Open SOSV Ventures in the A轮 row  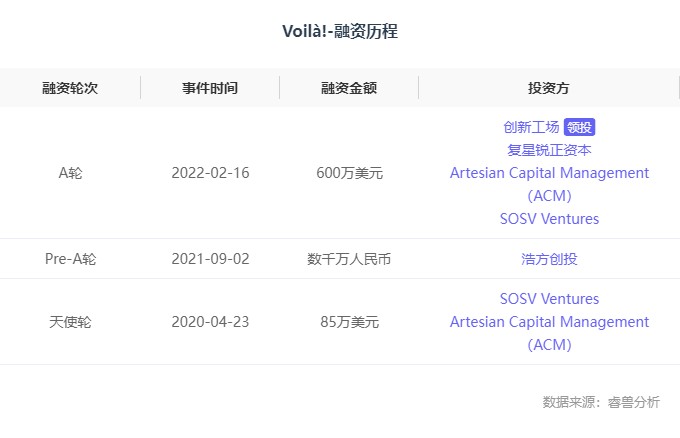(549, 218)
